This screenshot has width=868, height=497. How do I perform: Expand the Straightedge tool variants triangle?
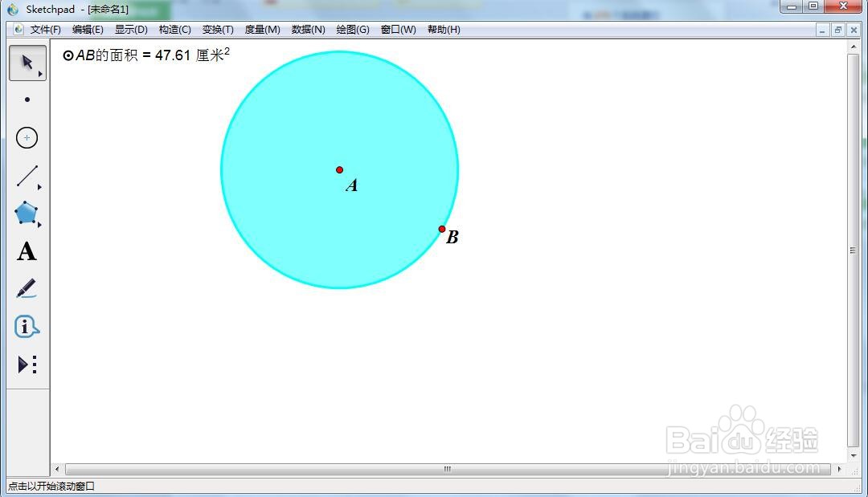click(x=40, y=187)
